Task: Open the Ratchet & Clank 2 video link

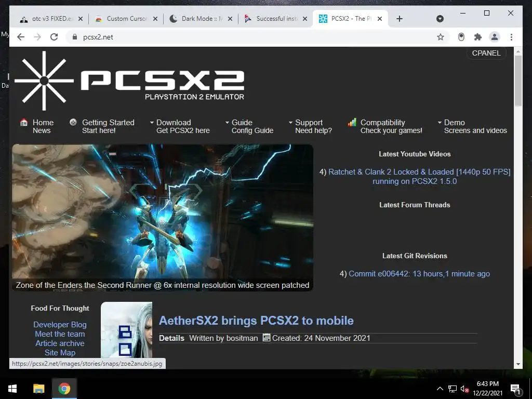Action: (x=419, y=177)
